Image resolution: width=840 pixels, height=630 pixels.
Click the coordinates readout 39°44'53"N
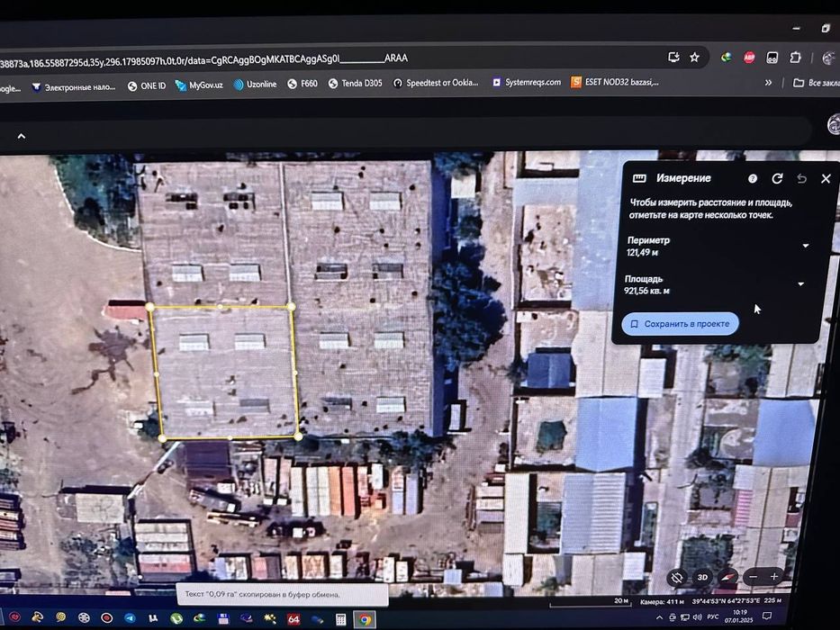(x=726, y=601)
